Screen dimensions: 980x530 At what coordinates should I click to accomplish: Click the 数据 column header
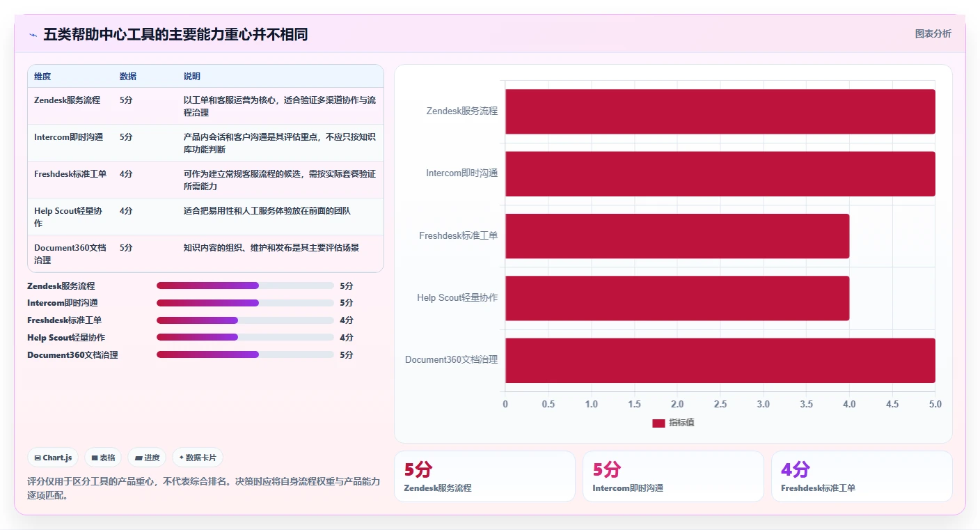tap(128, 76)
